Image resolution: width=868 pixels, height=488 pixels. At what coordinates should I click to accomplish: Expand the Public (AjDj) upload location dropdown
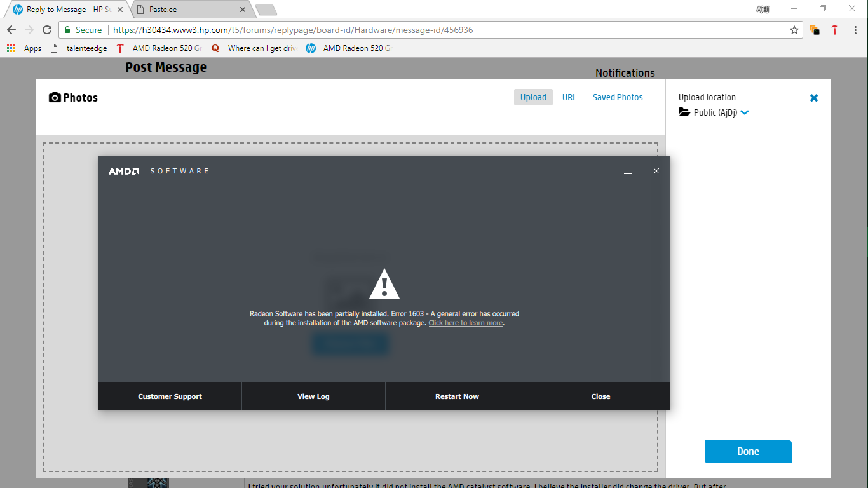tap(745, 112)
